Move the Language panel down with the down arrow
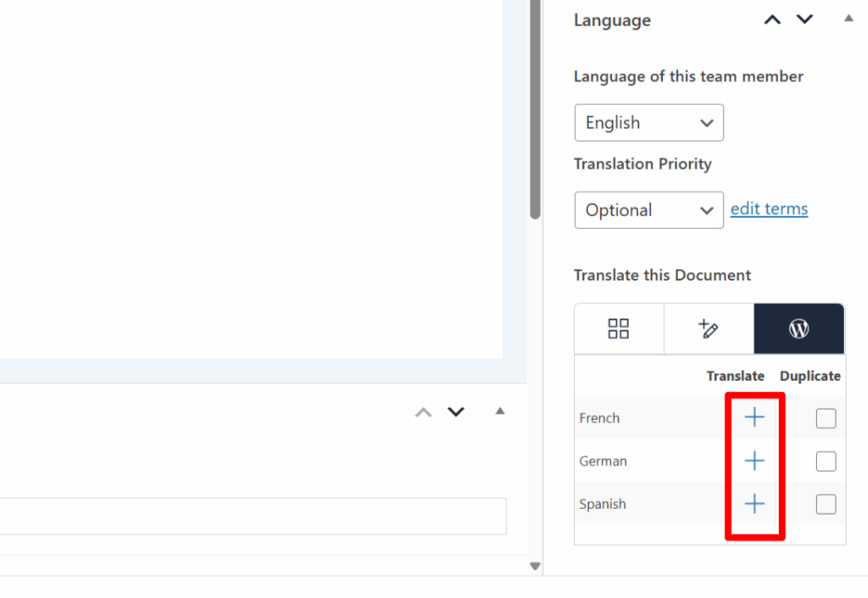Screen dimensions: 868x598 tap(804, 19)
